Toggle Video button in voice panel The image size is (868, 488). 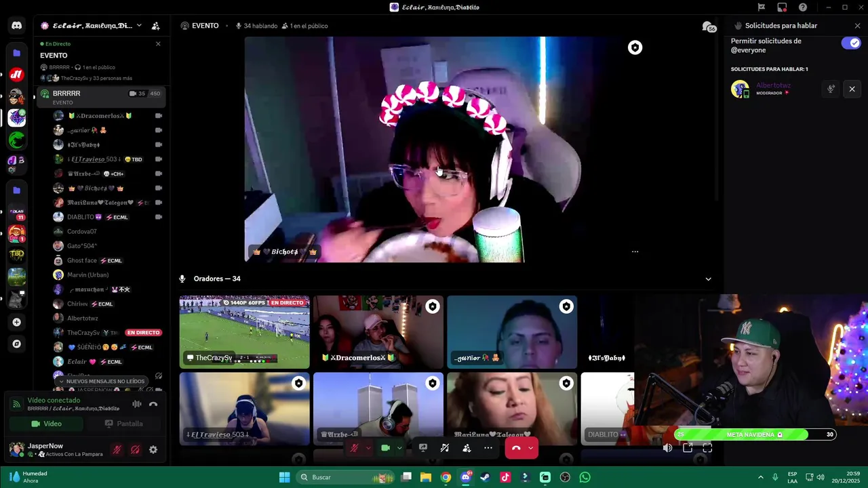click(x=46, y=424)
